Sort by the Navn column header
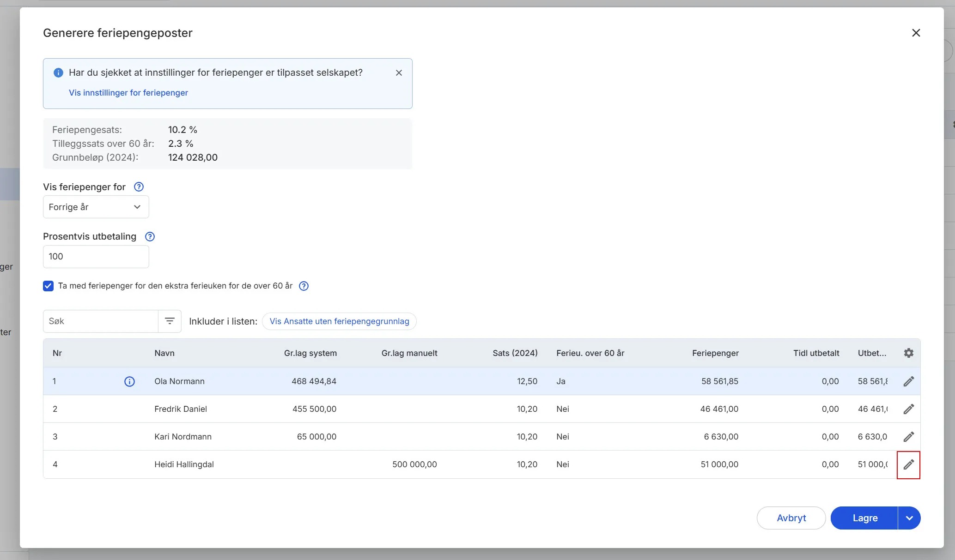 pos(164,353)
